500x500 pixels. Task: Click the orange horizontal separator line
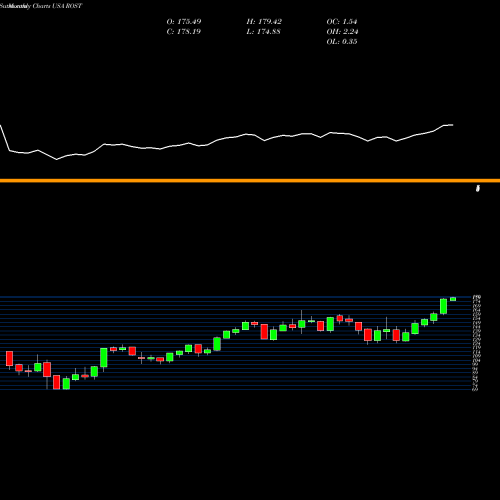tap(250, 181)
